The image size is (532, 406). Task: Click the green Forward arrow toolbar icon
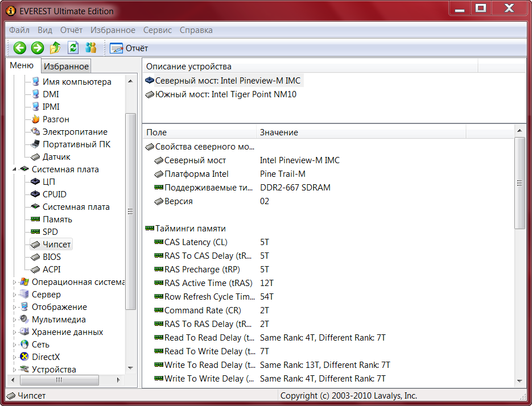[x=38, y=48]
